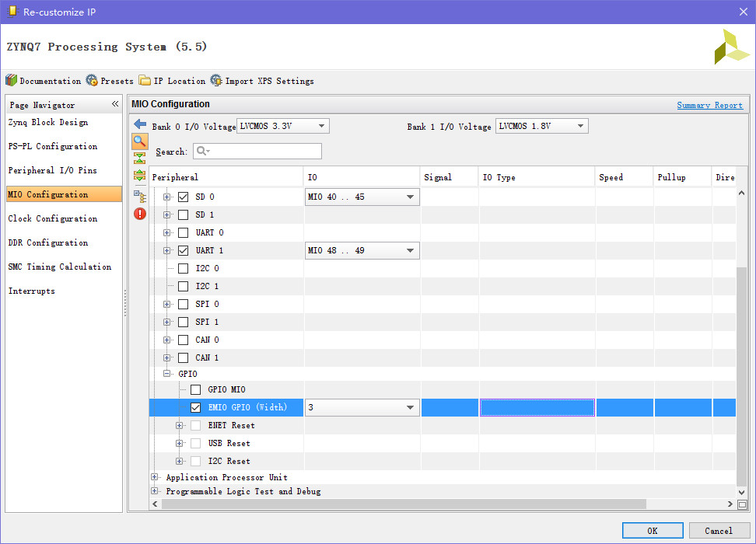Image resolution: width=756 pixels, height=544 pixels.
Task: Enable the SPI 1 checkbox
Action: click(x=184, y=322)
